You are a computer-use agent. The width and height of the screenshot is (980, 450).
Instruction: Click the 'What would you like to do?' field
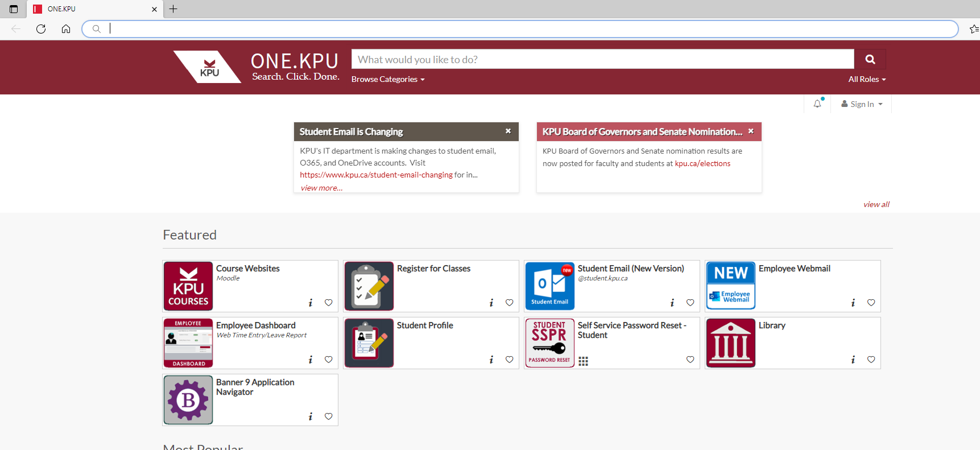click(x=603, y=59)
